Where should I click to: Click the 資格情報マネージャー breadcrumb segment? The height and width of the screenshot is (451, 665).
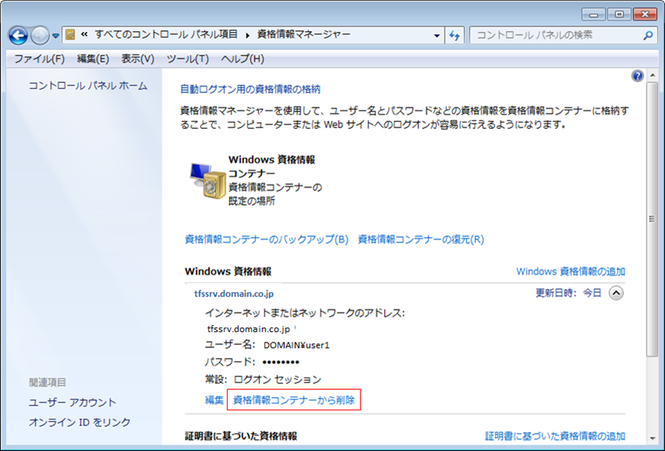click(x=304, y=34)
